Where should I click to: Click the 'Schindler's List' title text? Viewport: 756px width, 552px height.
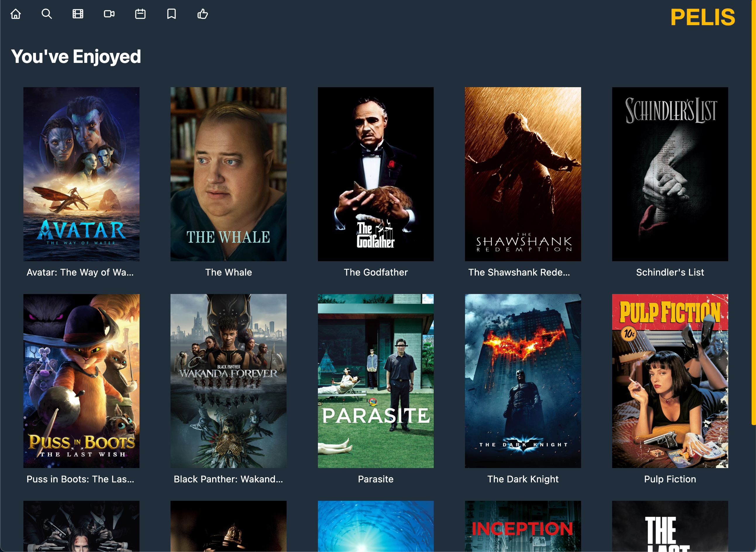tap(670, 272)
